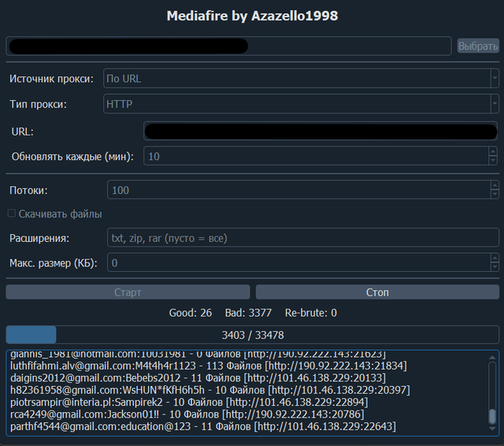
Task: Click the Good: 26 counter text
Action: pyautogui.click(x=191, y=313)
